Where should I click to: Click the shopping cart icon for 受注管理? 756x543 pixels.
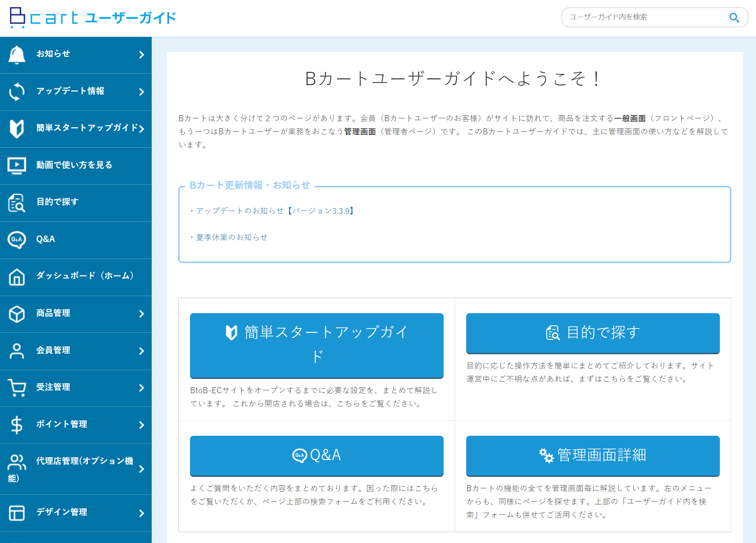pyautogui.click(x=17, y=388)
